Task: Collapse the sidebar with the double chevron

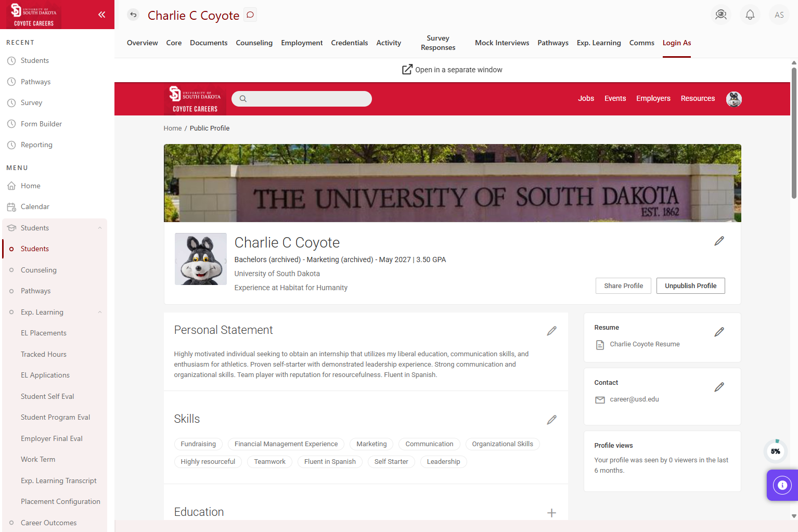Action: (102, 15)
